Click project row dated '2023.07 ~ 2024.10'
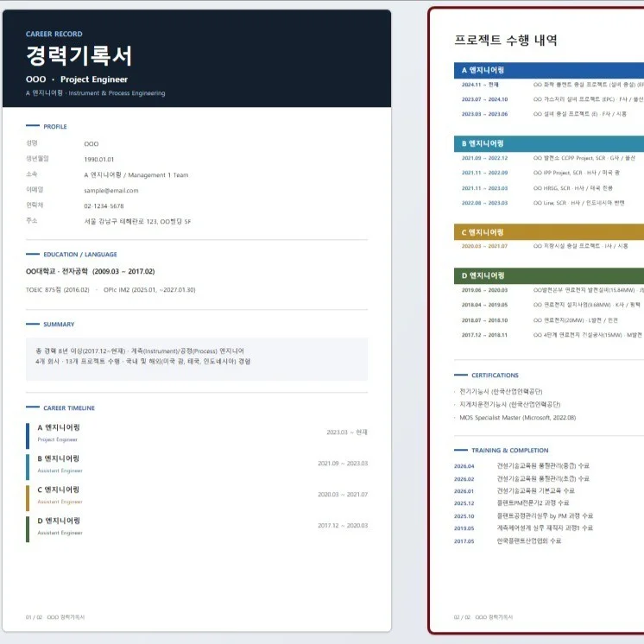 pos(552,99)
